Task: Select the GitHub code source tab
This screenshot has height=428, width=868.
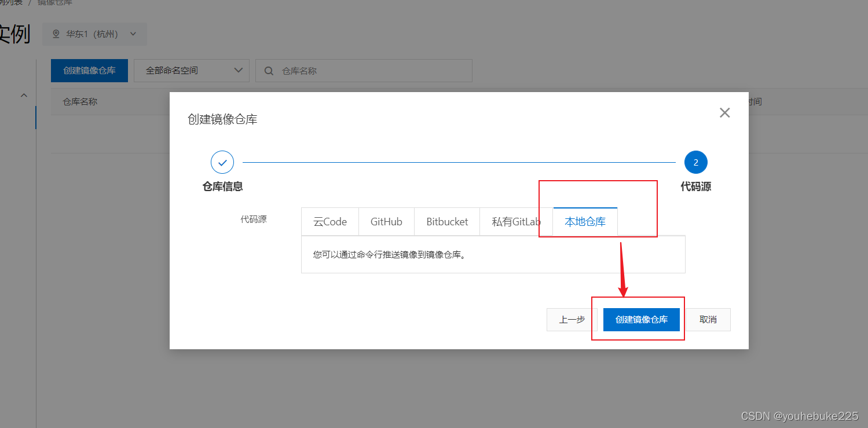Action: pyautogui.click(x=386, y=222)
